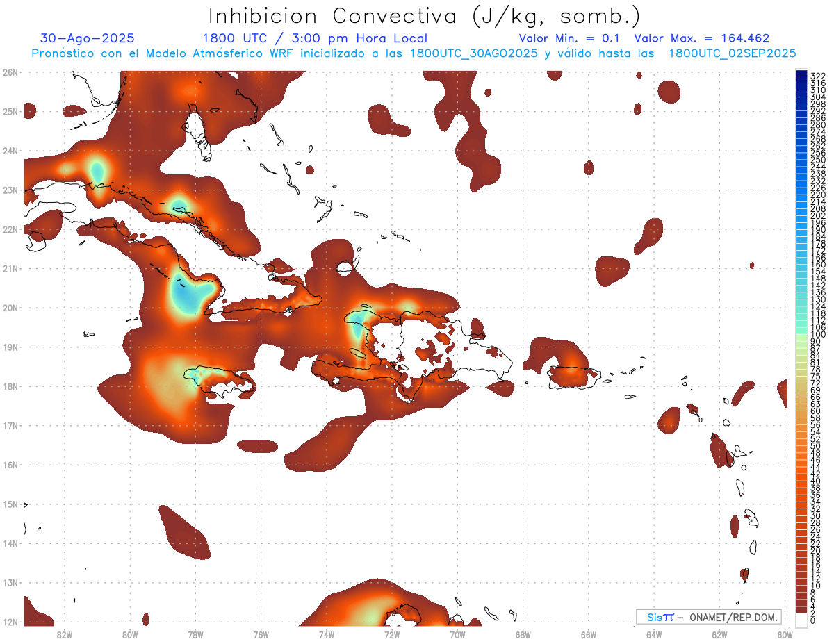Click longitude label '80W'
Image resolution: width=834 pixels, height=644 pixels.
click(129, 634)
